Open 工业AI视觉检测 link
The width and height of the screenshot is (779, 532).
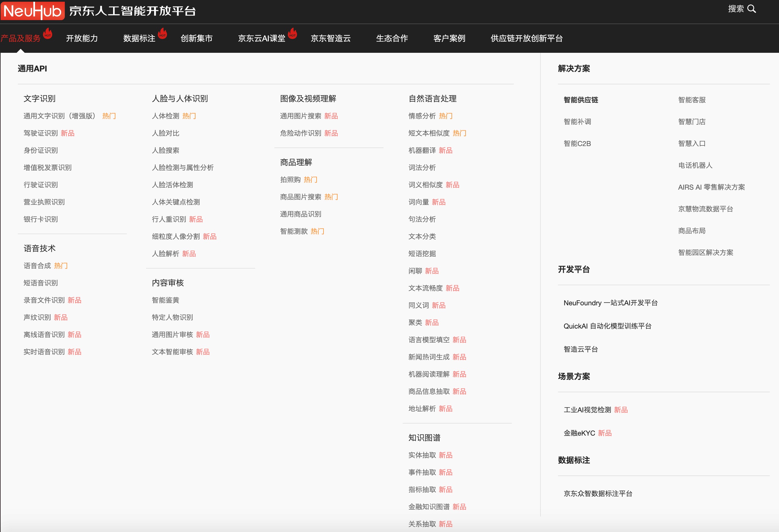(x=587, y=410)
